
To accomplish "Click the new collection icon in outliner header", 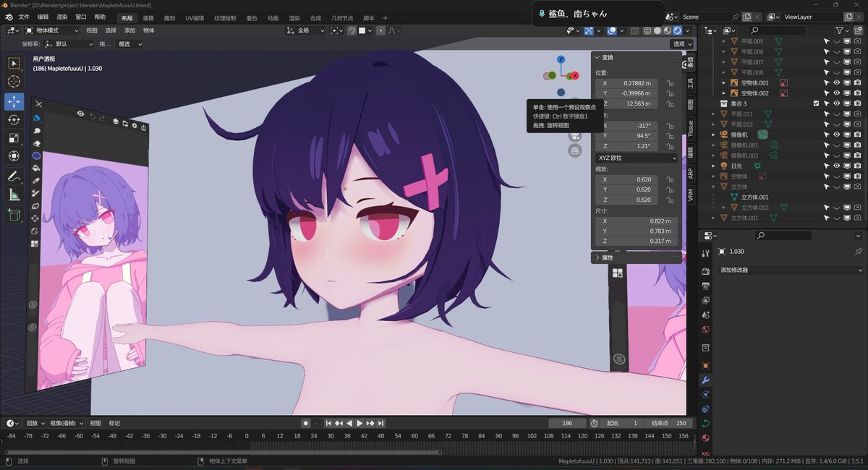I will [x=858, y=30].
